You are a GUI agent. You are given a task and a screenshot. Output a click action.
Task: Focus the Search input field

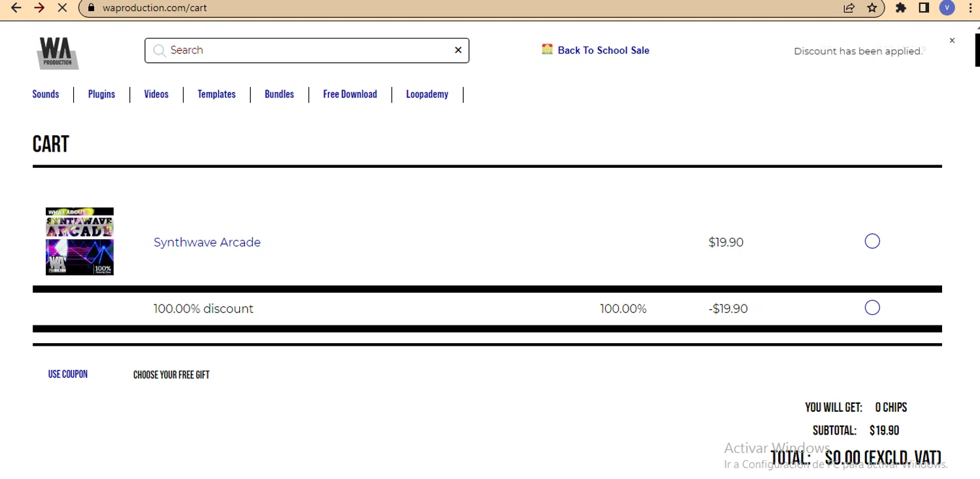[307, 50]
